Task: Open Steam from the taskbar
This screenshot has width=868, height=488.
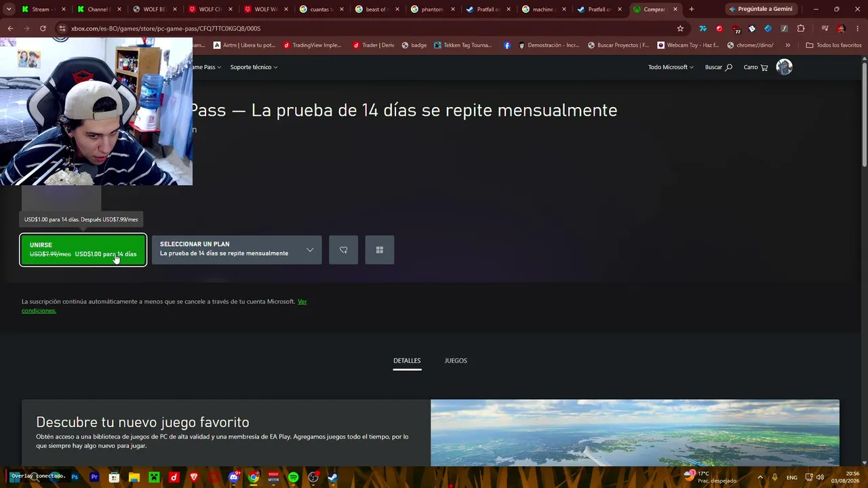Action: tap(333, 477)
